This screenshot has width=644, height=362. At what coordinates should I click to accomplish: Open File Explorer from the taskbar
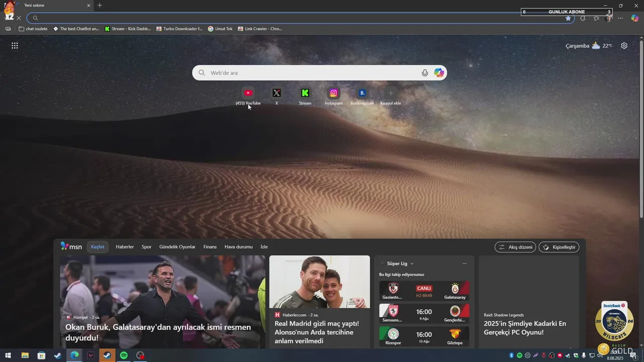25,355
